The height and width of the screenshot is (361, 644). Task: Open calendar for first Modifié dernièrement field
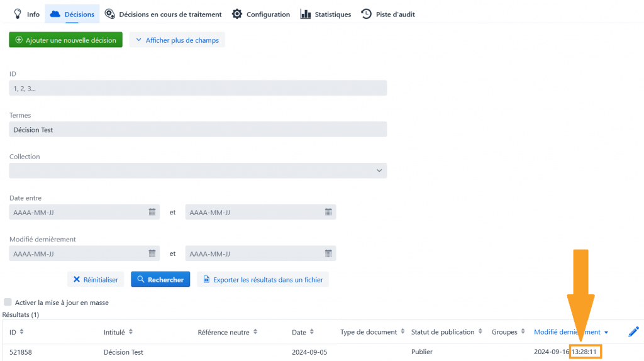tap(152, 253)
